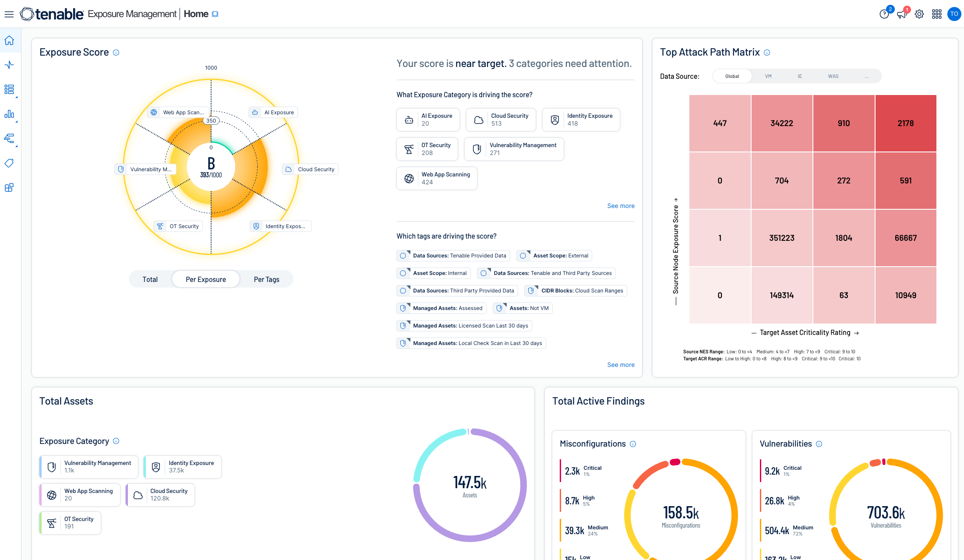Viewport: 964px width, 560px height.
Task: Open the apps grid launcher icon
Action: pyautogui.click(x=937, y=14)
